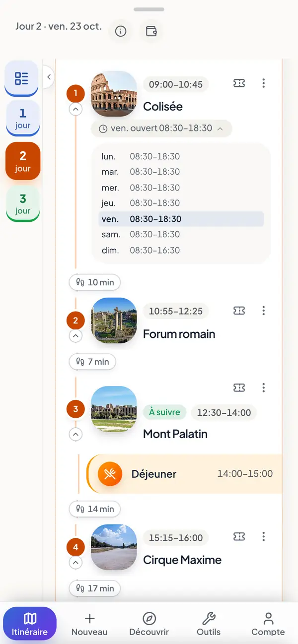Open the ticket icon for Mont Palatin
The width and height of the screenshot is (298, 644).
(239, 387)
